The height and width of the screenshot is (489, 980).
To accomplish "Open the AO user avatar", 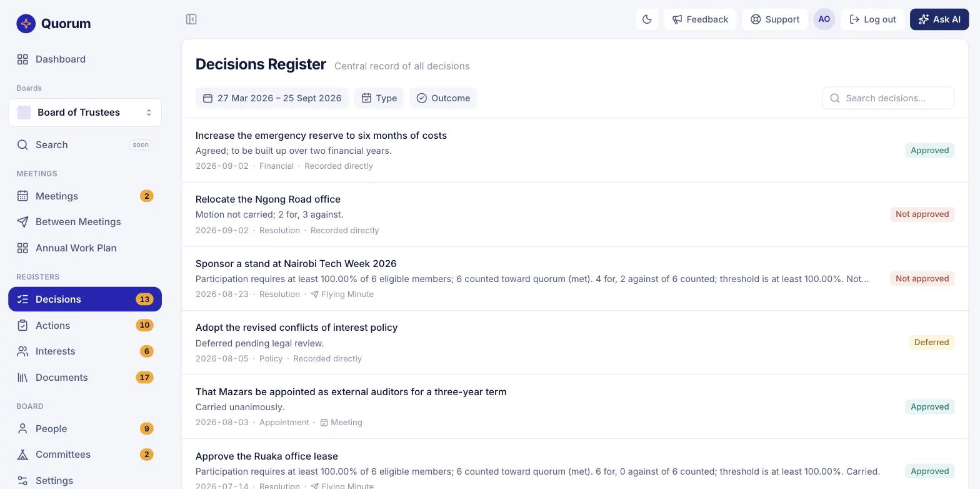I will point(824,19).
